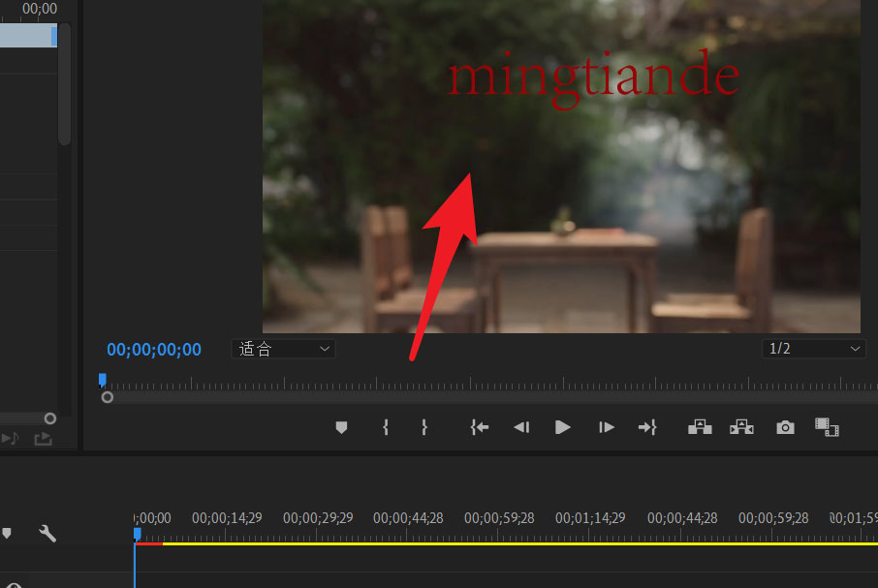Click the 00;00;00;00 playhead timecode
The width and height of the screenshot is (878, 588).
pyautogui.click(x=154, y=350)
